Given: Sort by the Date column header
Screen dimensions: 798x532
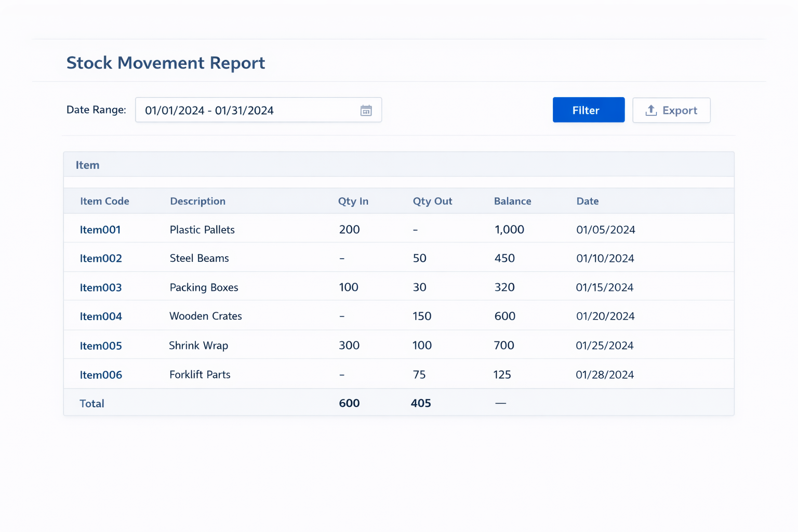Looking at the screenshot, I should point(588,201).
